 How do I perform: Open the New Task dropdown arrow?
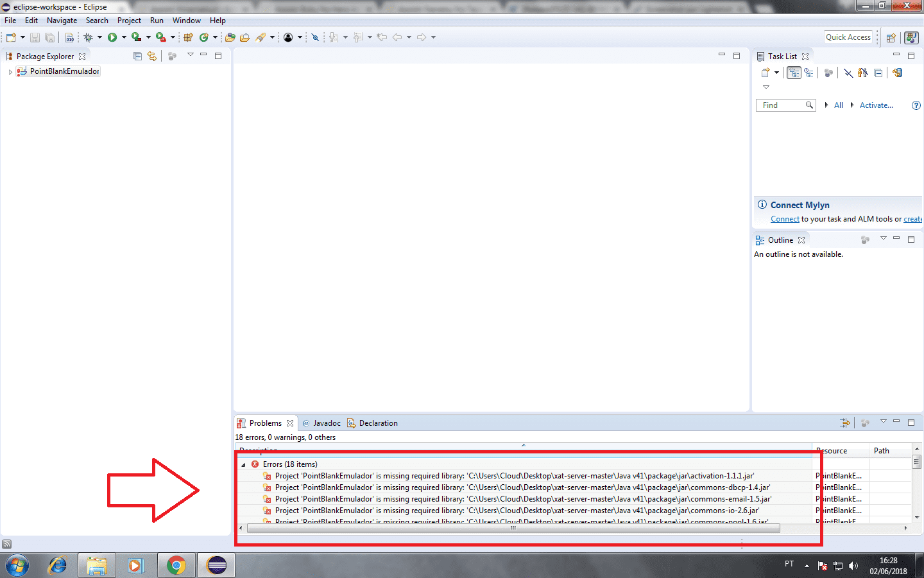[x=776, y=73]
